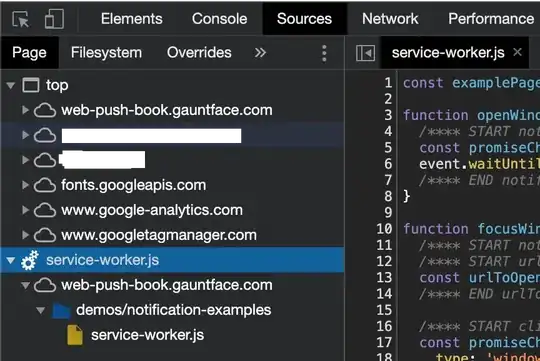The image size is (540, 361).
Task: Collapse the demos/notification-examples folder
Action: point(41,310)
